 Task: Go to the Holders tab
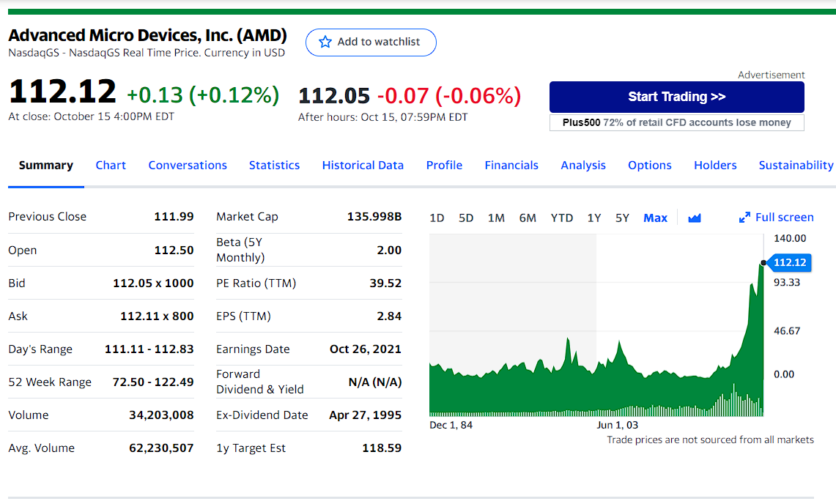click(715, 166)
